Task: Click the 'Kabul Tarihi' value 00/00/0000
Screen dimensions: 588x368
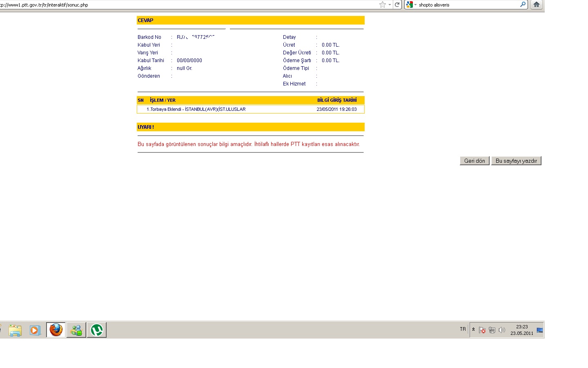Action: pos(189,61)
